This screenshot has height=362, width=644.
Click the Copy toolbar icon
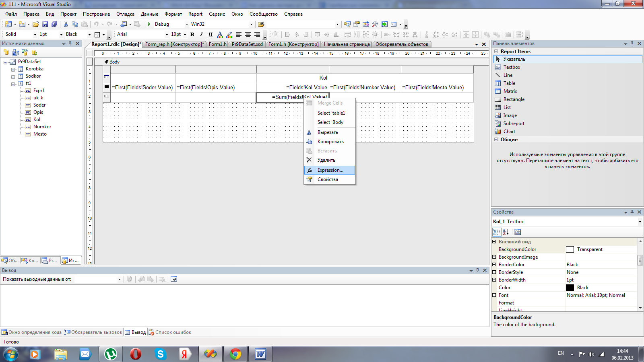75,24
